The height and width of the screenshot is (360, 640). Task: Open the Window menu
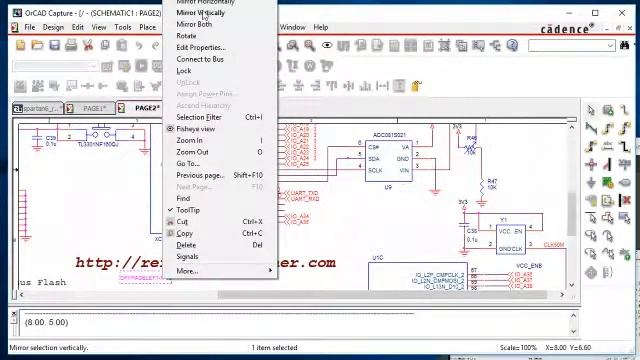point(292,27)
